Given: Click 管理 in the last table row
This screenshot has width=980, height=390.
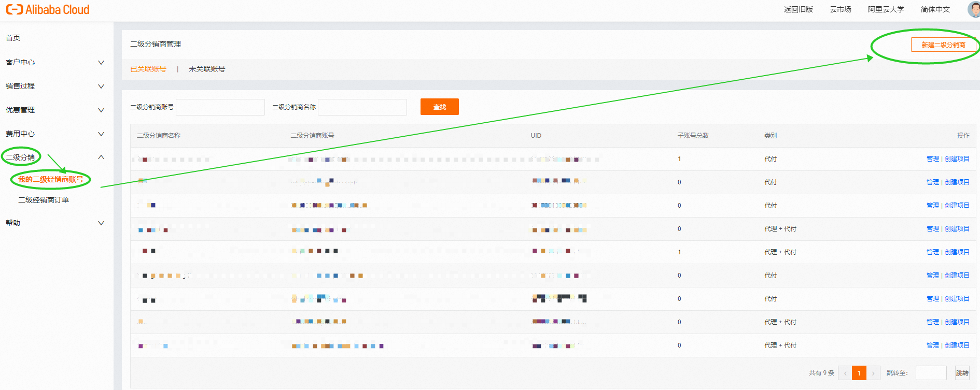Looking at the screenshot, I should click(x=933, y=345).
